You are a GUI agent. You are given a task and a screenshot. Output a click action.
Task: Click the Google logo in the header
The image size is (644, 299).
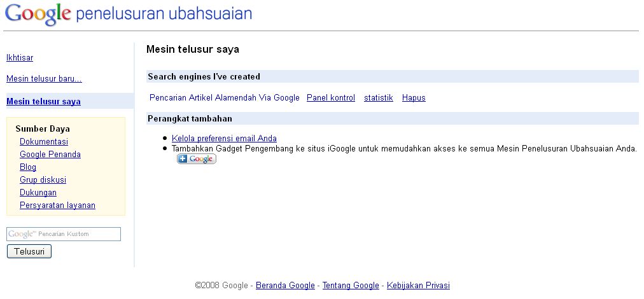(38, 14)
